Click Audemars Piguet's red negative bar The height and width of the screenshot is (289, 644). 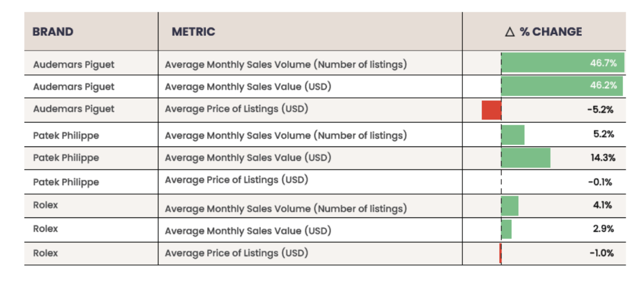coord(491,110)
